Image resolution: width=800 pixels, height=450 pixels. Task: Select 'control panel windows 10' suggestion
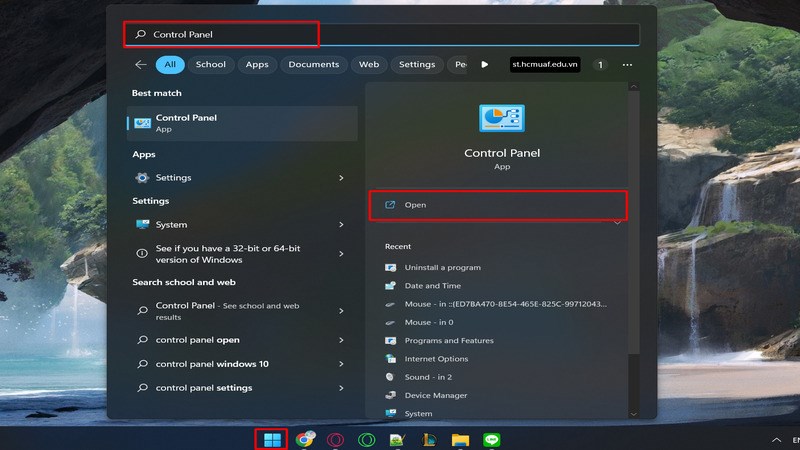[242, 364]
